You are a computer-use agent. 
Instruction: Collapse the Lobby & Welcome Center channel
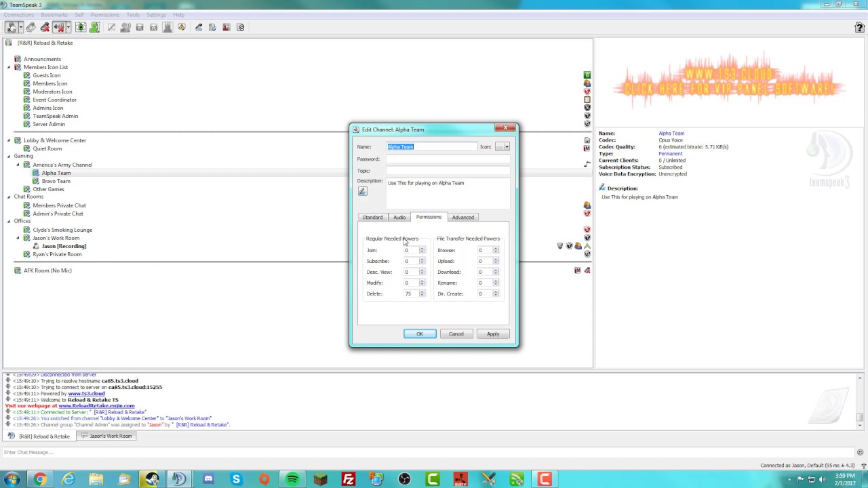coord(9,140)
